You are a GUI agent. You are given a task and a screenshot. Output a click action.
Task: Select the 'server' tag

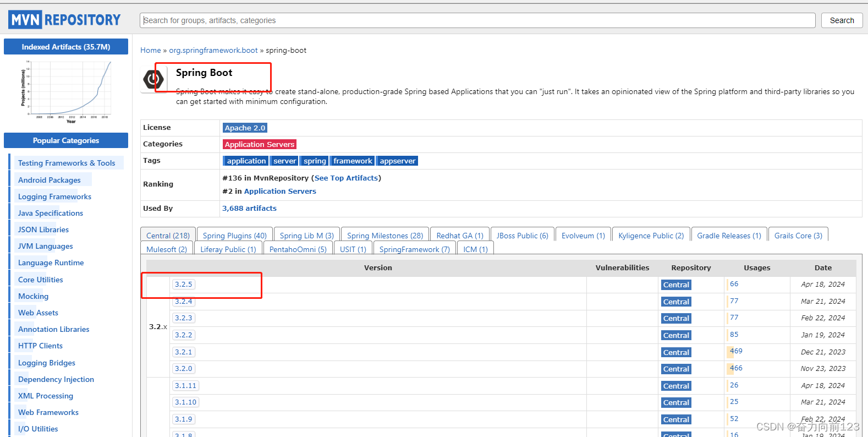point(285,161)
